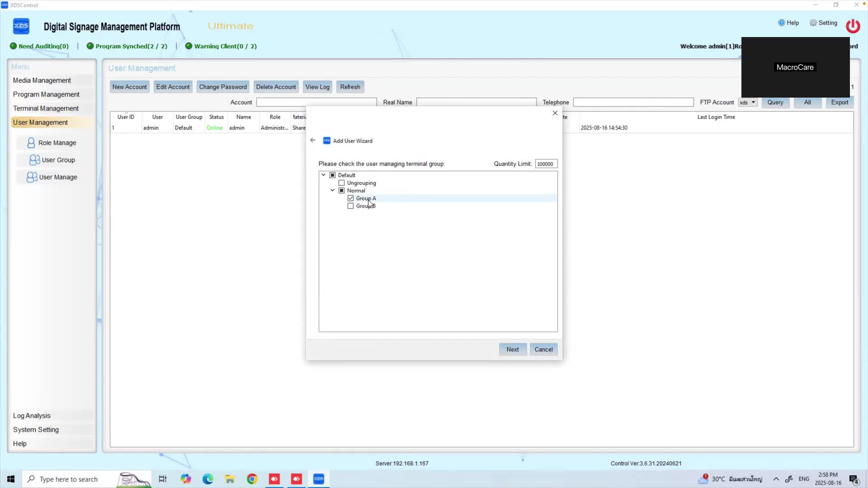Open the second red taskbar app
Screen dimensions: 868x488
point(297,479)
